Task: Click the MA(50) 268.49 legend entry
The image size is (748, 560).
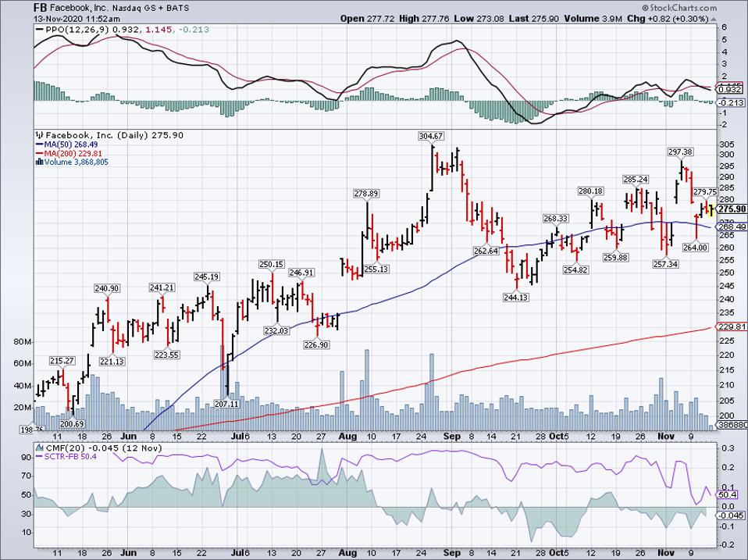Action: click(x=67, y=144)
